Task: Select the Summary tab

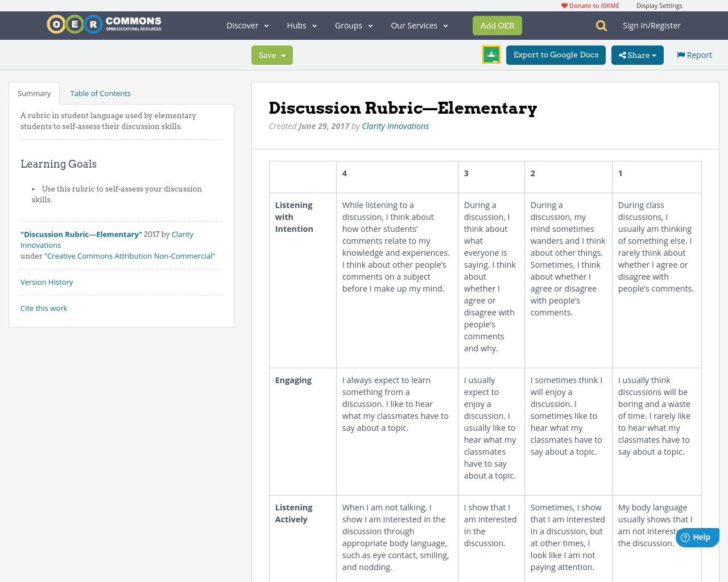Action: click(34, 93)
